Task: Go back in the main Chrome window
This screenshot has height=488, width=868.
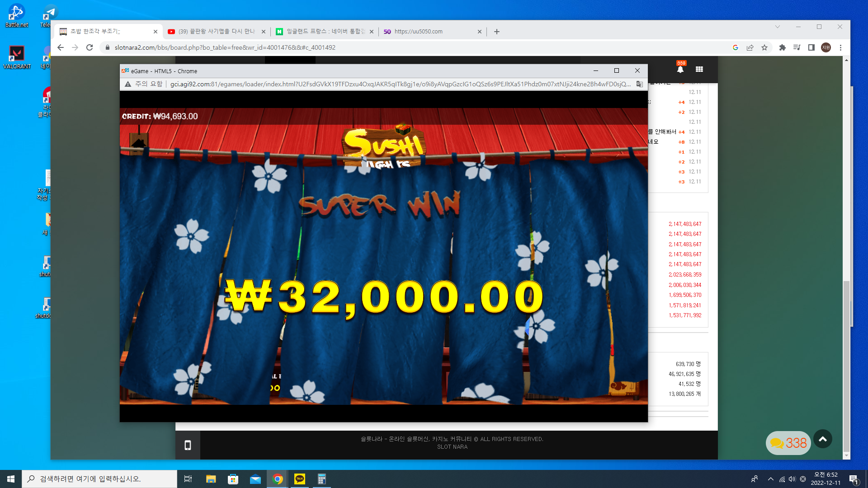Action: click(x=61, y=47)
